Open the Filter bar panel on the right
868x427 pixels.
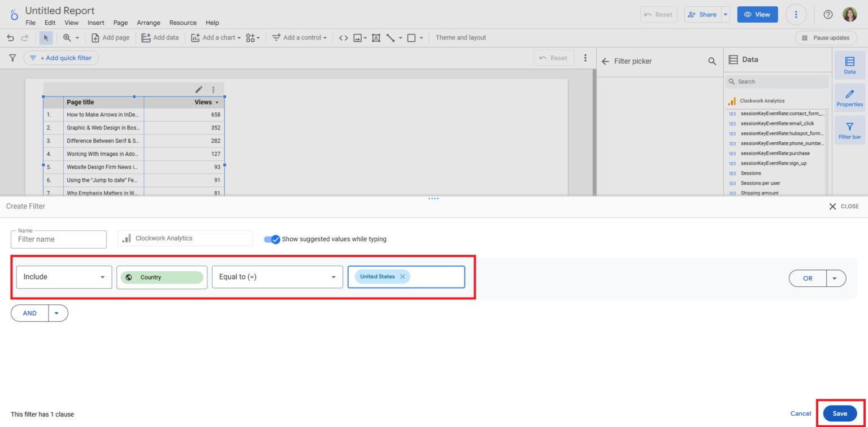coord(850,130)
